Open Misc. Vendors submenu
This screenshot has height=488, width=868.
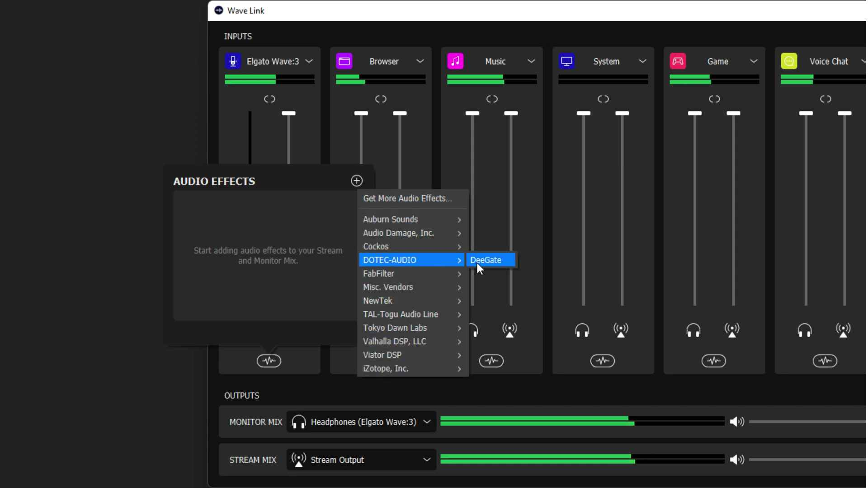tap(413, 287)
